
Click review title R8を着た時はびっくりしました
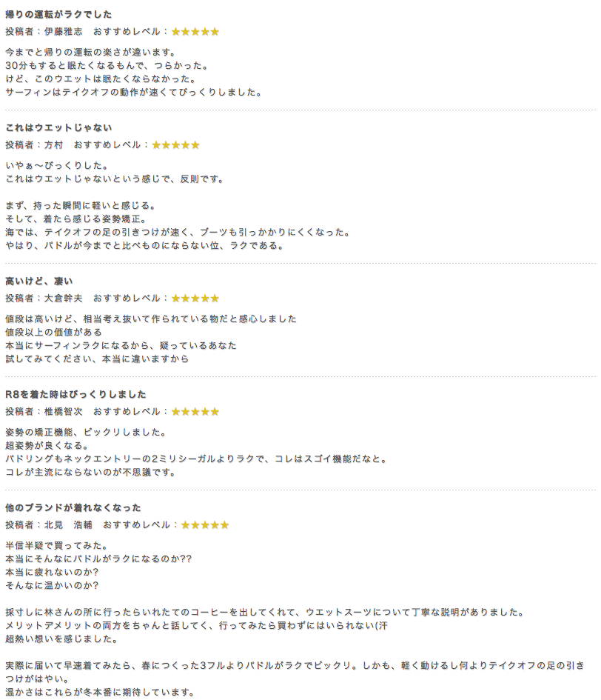tap(75, 395)
